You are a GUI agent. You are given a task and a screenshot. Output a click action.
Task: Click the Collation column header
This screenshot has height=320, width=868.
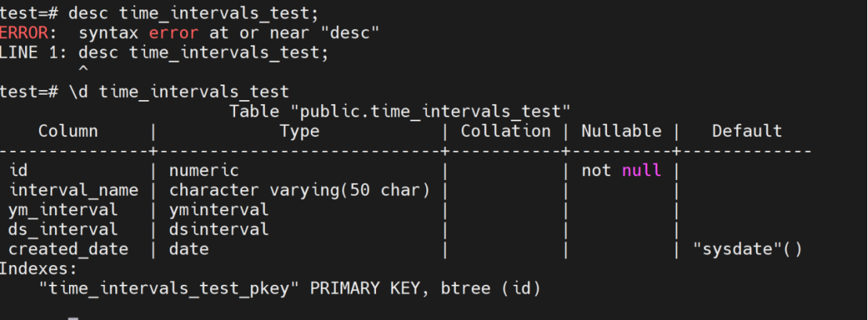[505, 131]
